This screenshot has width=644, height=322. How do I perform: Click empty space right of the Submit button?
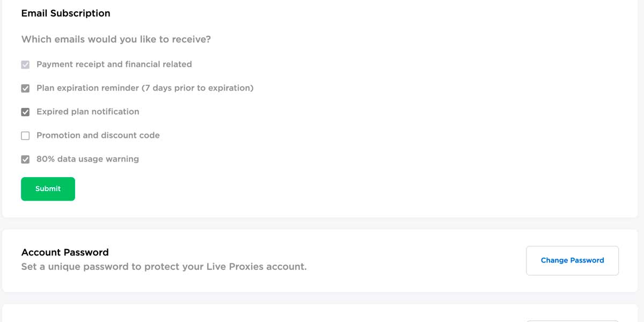[268, 189]
